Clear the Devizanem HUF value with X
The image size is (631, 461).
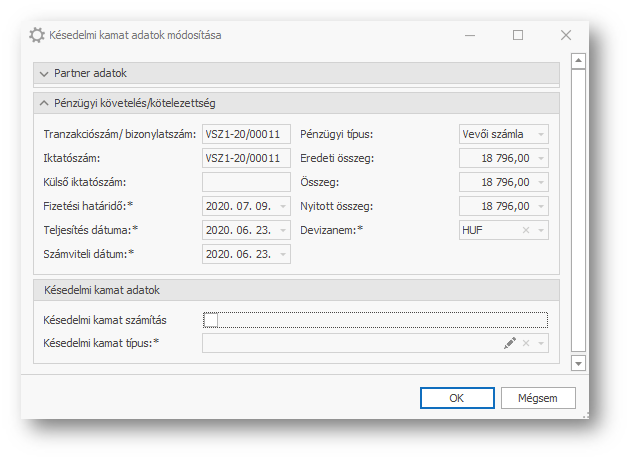(x=526, y=230)
